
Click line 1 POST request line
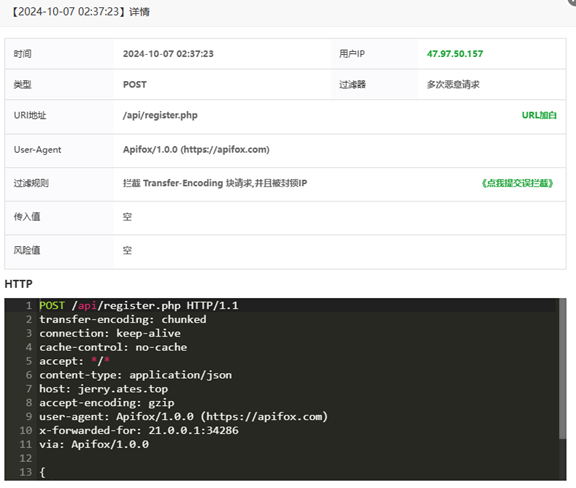click(139, 305)
